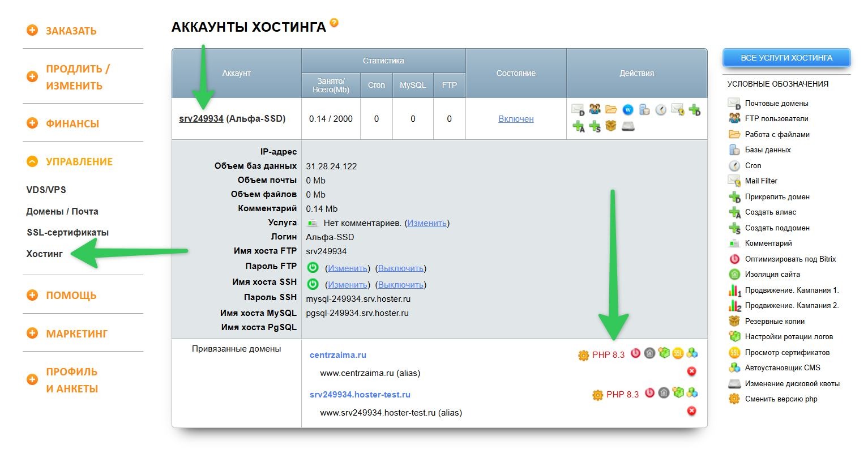Open Mail Filter icon in actions
This screenshot has width=868, height=466.
pos(678,110)
